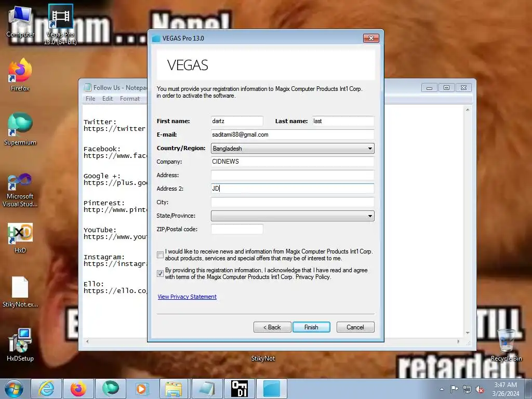Click the "Pinterest:" line in Notepad
The image size is (532, 399).
104,203
